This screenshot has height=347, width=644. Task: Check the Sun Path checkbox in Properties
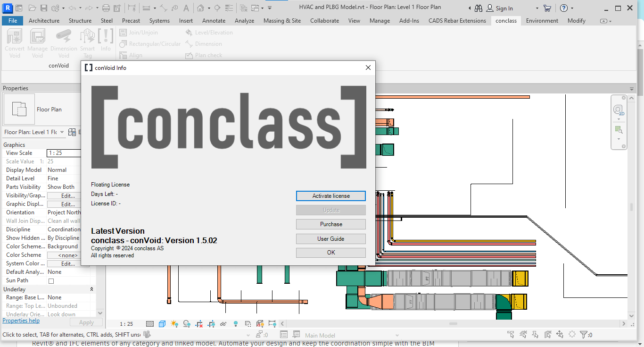(x=51, y=281)
